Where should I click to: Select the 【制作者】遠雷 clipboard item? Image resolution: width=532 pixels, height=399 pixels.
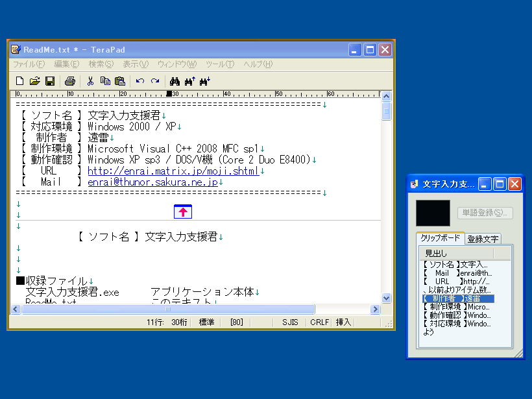[458, 298]
